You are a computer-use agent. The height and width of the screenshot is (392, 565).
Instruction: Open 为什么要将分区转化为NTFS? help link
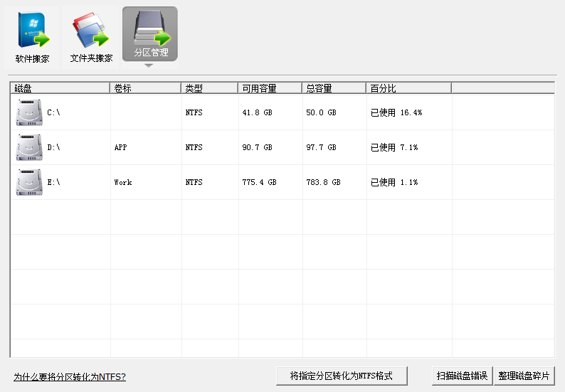[x=70, y=377]
